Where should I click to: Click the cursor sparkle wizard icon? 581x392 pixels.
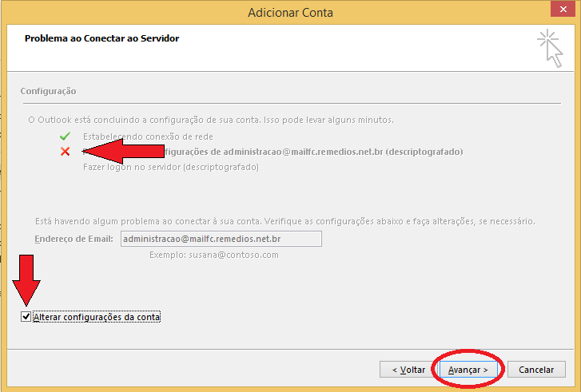click(x=551, y=48)
